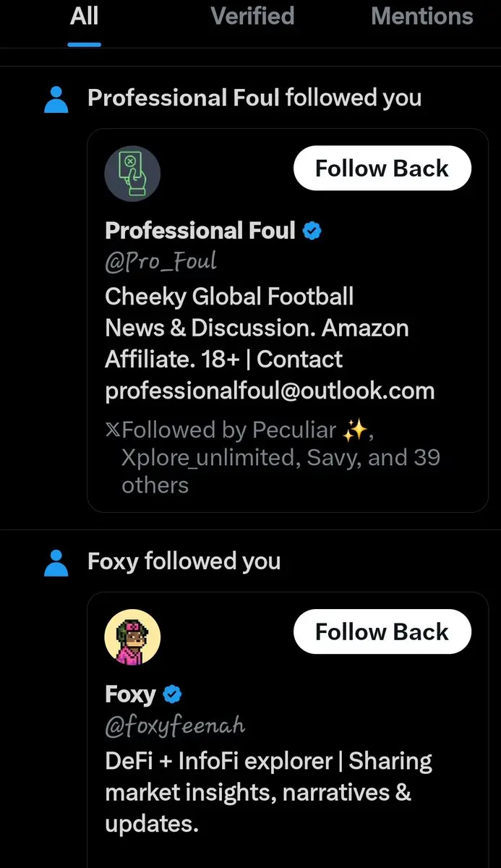Click the blue person icon beside Professional Foul notification
The image size is (501, 868).
point(56,100)
